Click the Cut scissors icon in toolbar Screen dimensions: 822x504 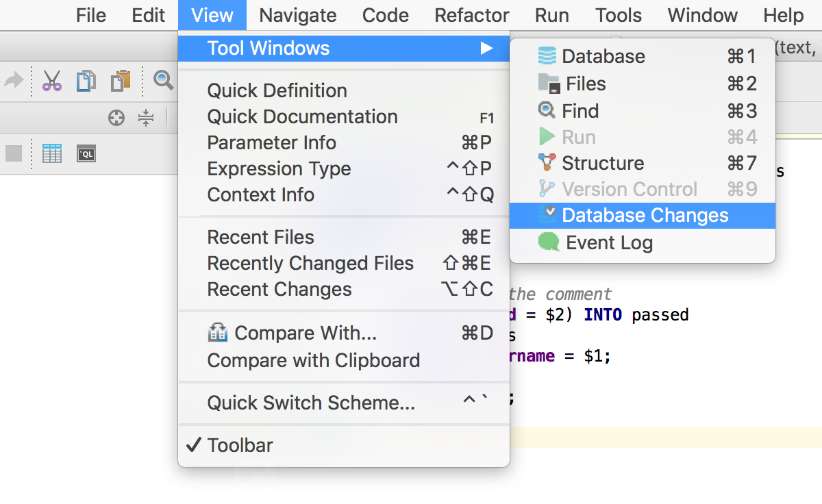(x=52, y=81)
